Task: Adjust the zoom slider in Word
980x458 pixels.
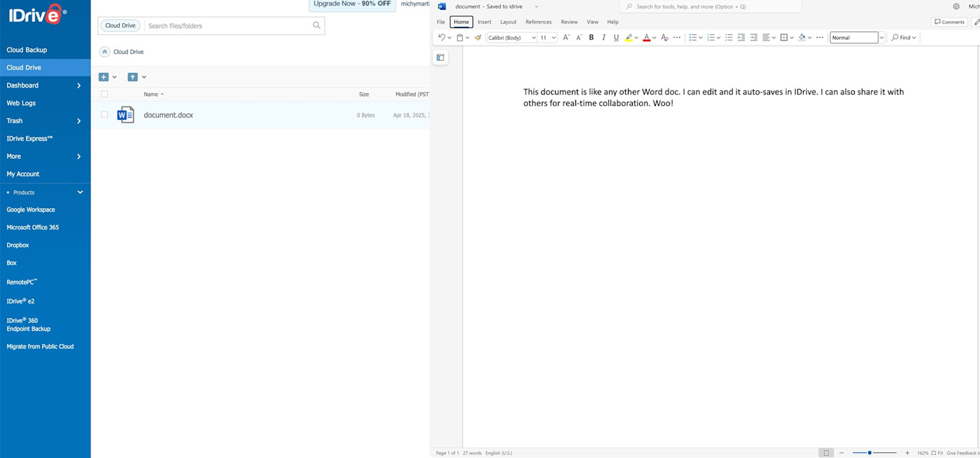Action: tap(869, 453)
